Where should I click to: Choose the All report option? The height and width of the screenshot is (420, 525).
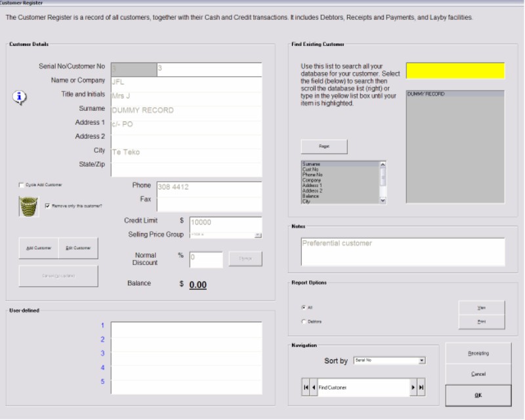[x=303, y=306]
